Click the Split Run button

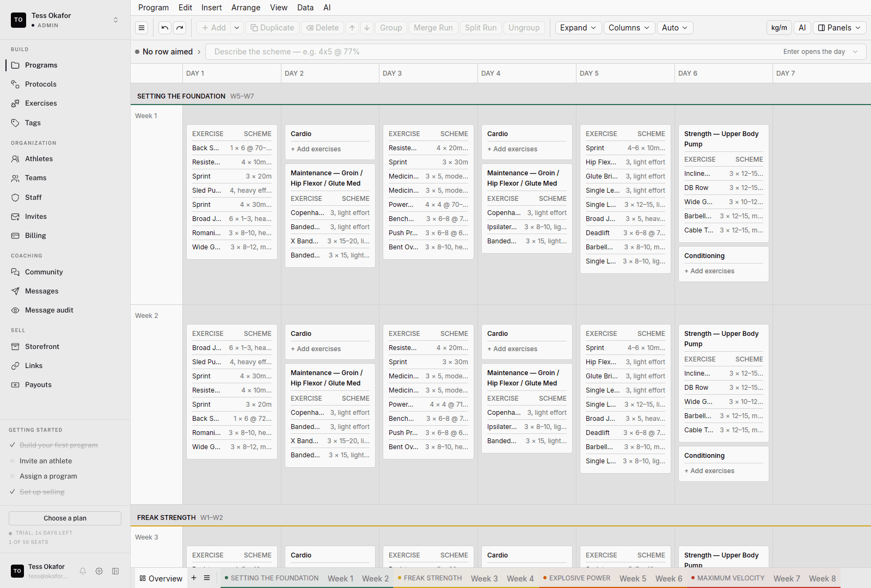point(481,28)
